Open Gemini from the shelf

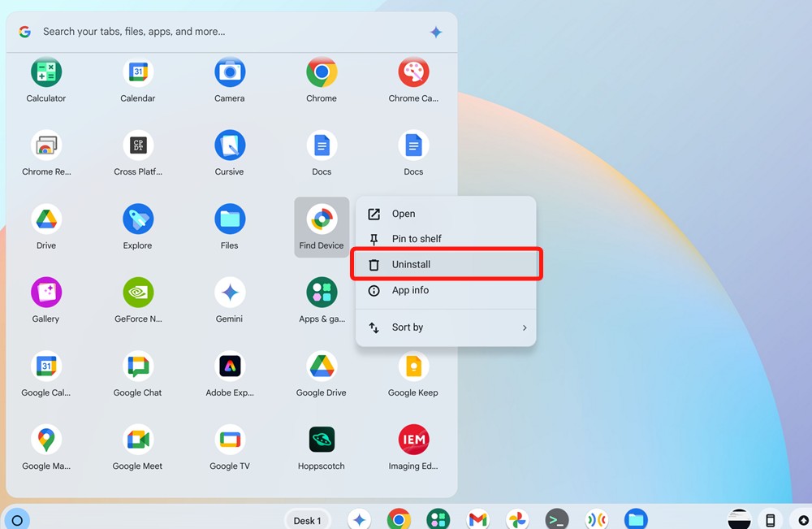pos(360,519)
